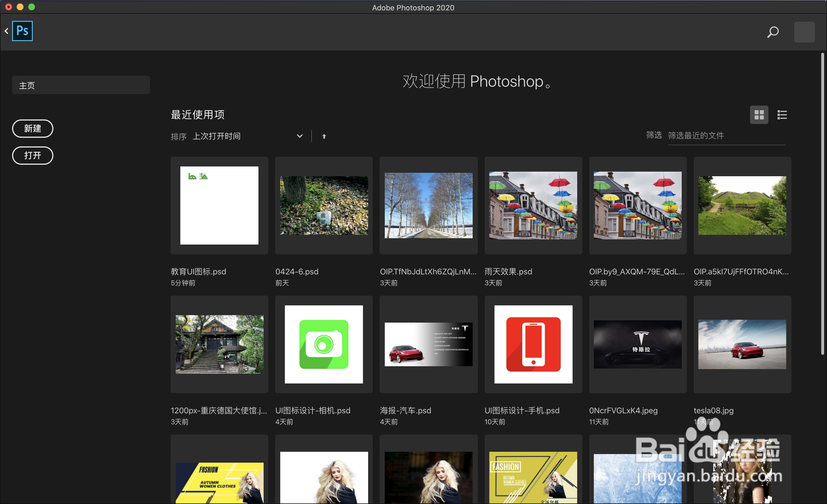This screenshot has width=827, height=504.
Task: Open UI图标设计-相机.psd green camera thumbnail
Action: pos(324,344)
